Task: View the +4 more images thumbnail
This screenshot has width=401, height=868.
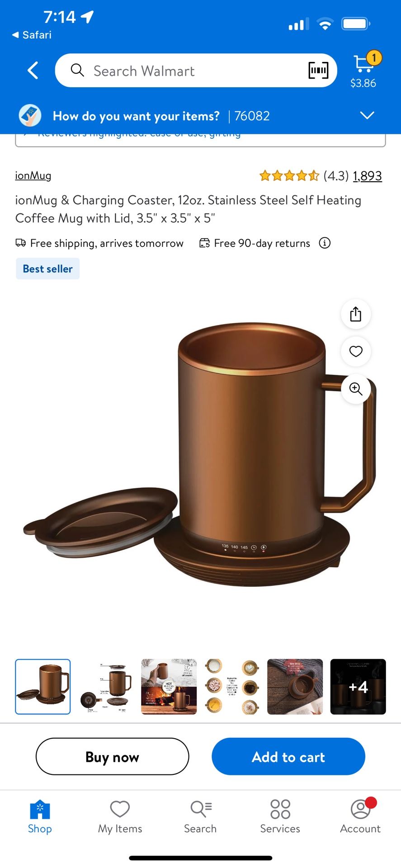Action: click(358, 687)
